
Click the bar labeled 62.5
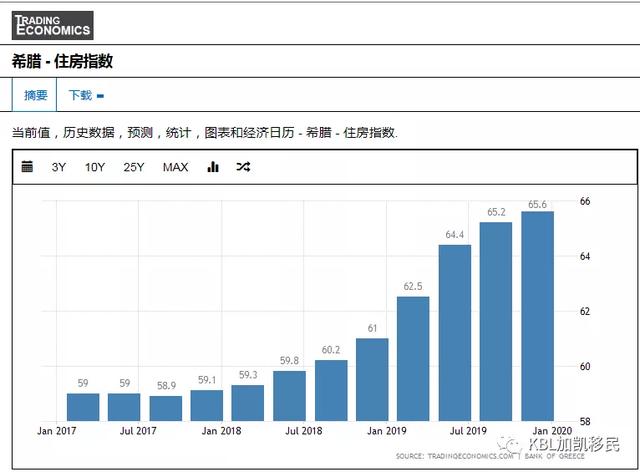click(x=413, y=359)
